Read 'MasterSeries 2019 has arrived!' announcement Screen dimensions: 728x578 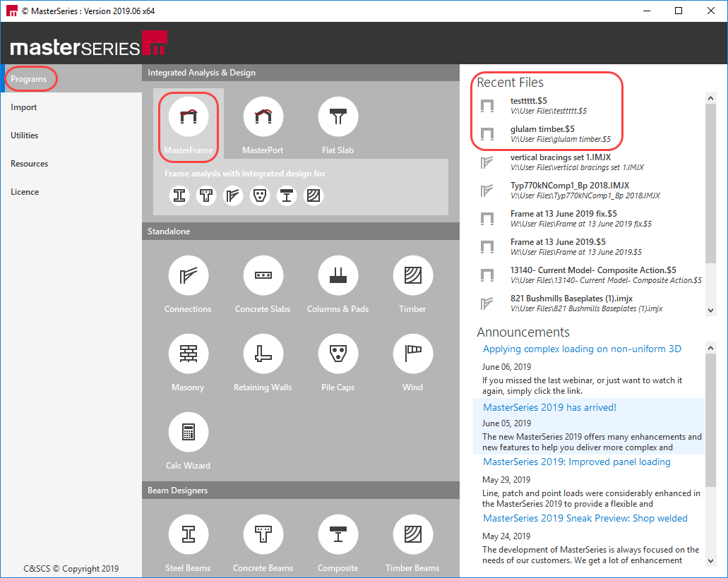[x=549, y=407]
